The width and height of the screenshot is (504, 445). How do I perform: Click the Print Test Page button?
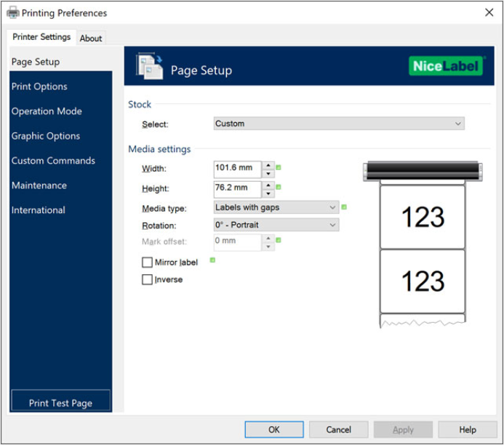(60, 403)
